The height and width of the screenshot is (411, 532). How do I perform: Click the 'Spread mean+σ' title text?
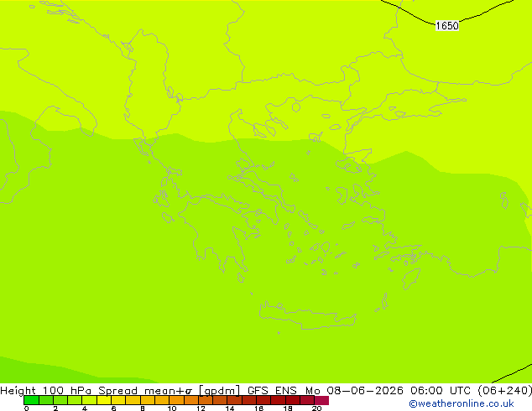coord(145,391)
